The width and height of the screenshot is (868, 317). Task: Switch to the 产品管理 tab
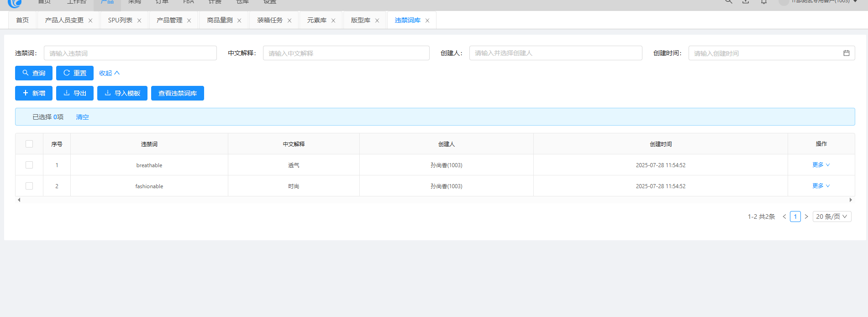tap(169, 20)
